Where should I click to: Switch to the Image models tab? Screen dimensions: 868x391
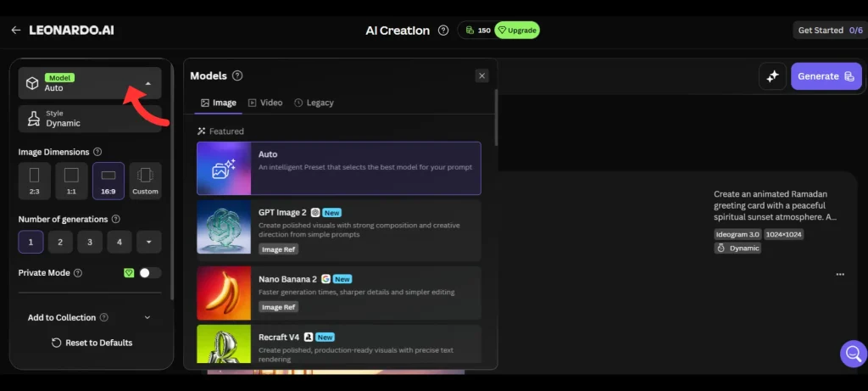219,103
